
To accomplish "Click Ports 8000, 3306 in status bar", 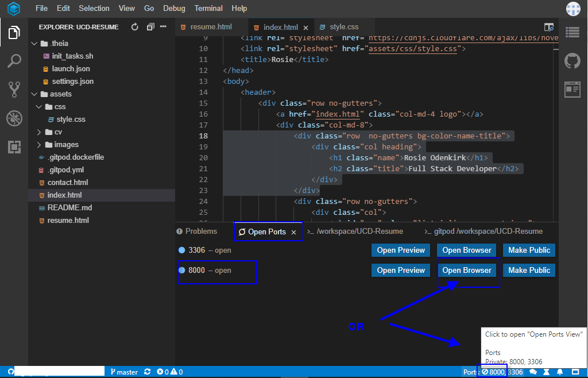I will pos(493,372).
